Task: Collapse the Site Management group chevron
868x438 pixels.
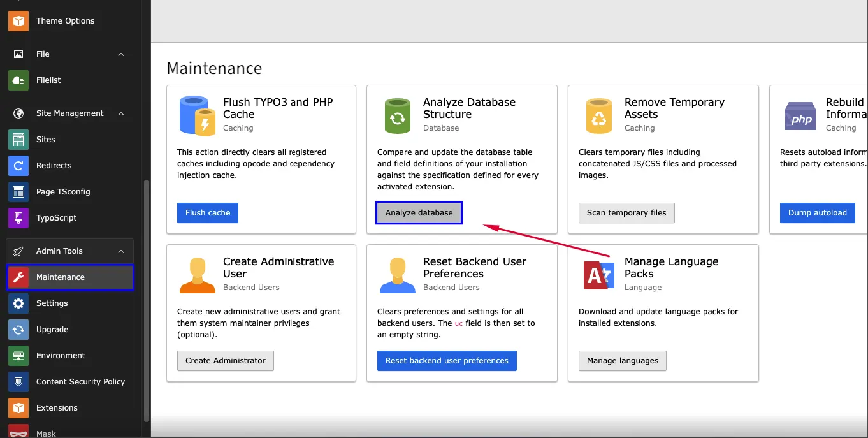Action: pos(121,113)
